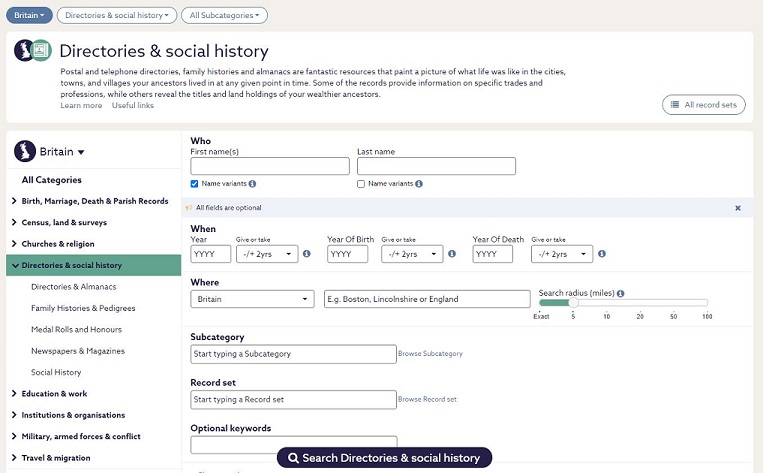Open the Where country dropdown showing Britain
Screen dimensions: 763x473
click(x=252, y=299)
